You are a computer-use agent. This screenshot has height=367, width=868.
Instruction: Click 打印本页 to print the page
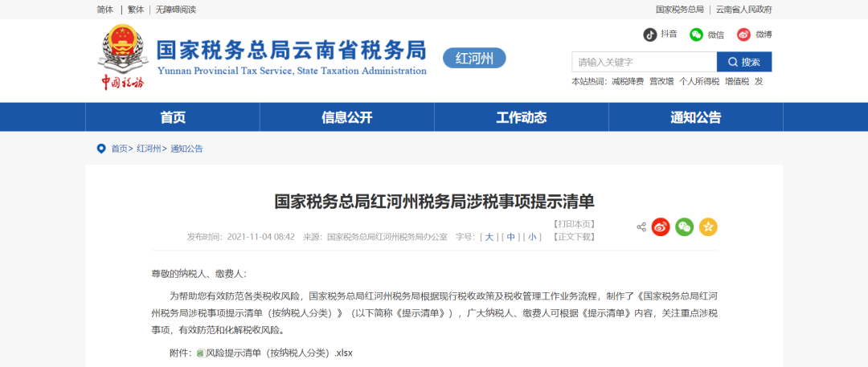pyautogui.click(x=574, y=224)
